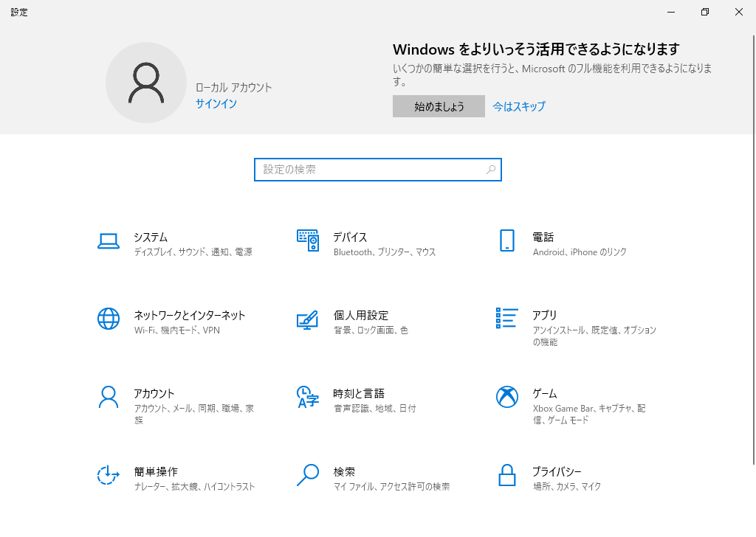756x537 pixels.
Task: Restore down the 設定 window
Action: click(x=705, y=12)
